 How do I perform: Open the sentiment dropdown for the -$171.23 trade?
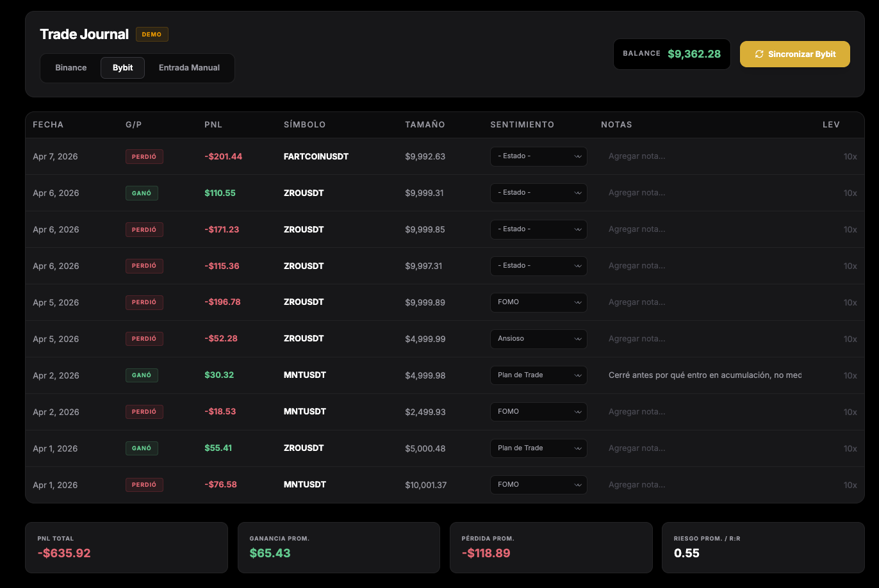pyautogui.click(x=538, y=229)
